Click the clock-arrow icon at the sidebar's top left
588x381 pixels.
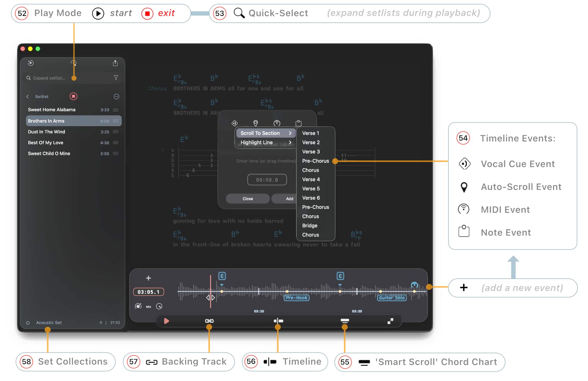tap(31, 63)
